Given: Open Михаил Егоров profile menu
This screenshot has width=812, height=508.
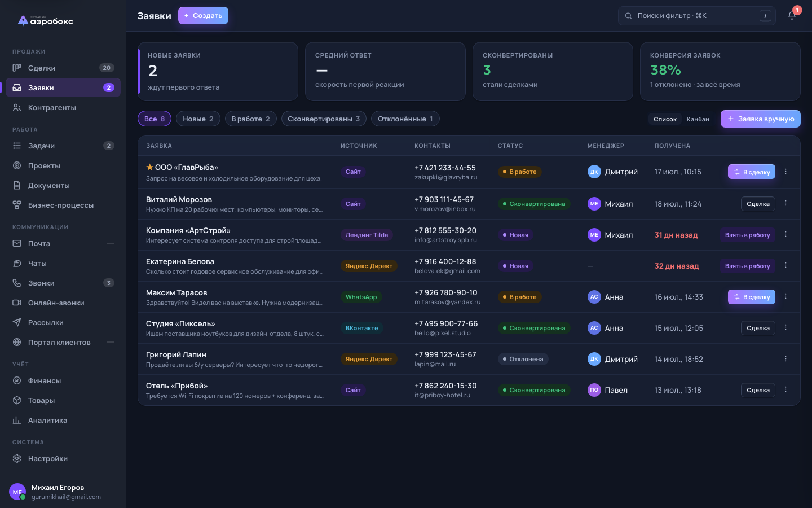Looking at the screenshot, I should pyautogui.click(x=63, y=492).
